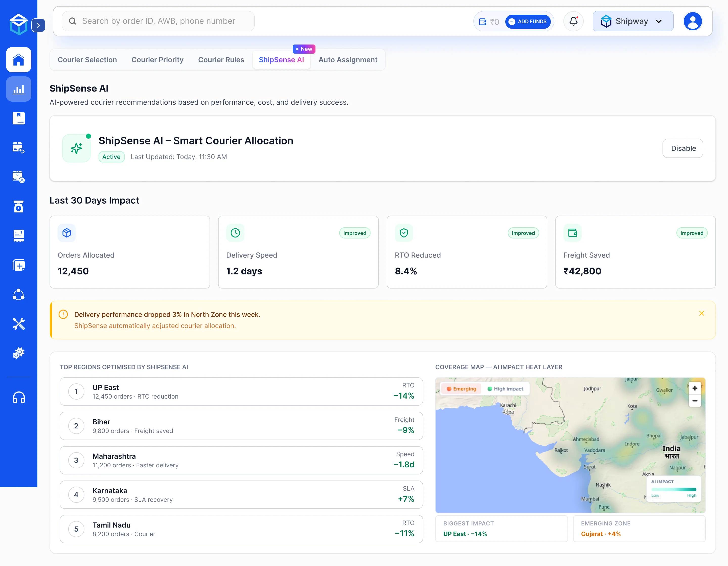Click the bookmark book sidebar icon
The height and width of the screenshot is (566, 728).
click(19, 118)
